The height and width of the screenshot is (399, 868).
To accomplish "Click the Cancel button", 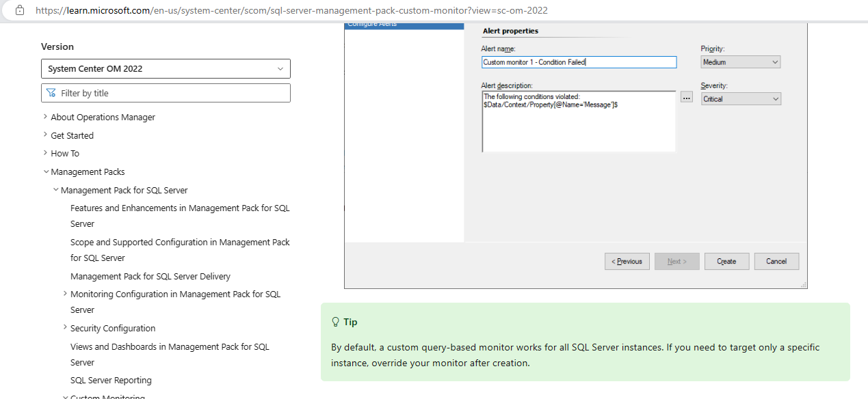I will 776,261.
